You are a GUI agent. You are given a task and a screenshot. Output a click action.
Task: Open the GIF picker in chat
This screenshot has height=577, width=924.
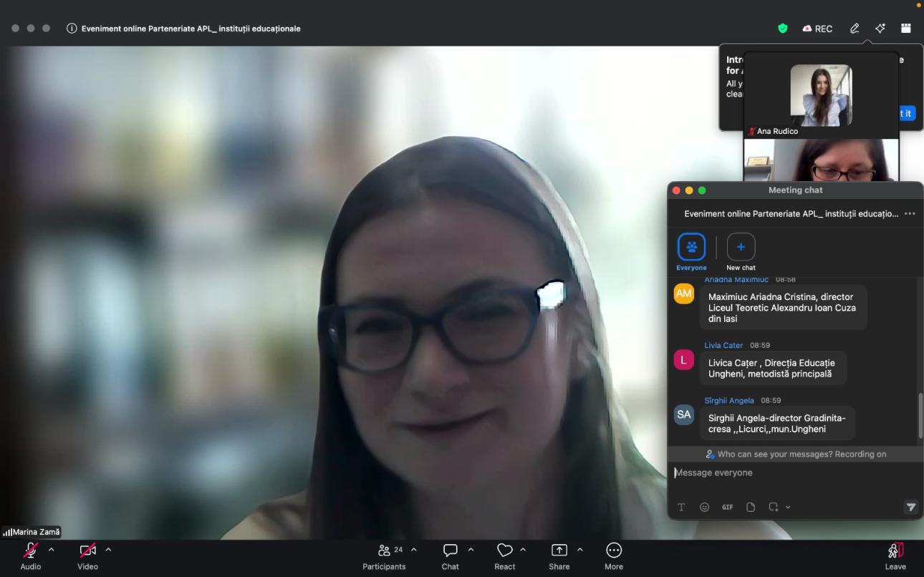(x=728, y=507)
